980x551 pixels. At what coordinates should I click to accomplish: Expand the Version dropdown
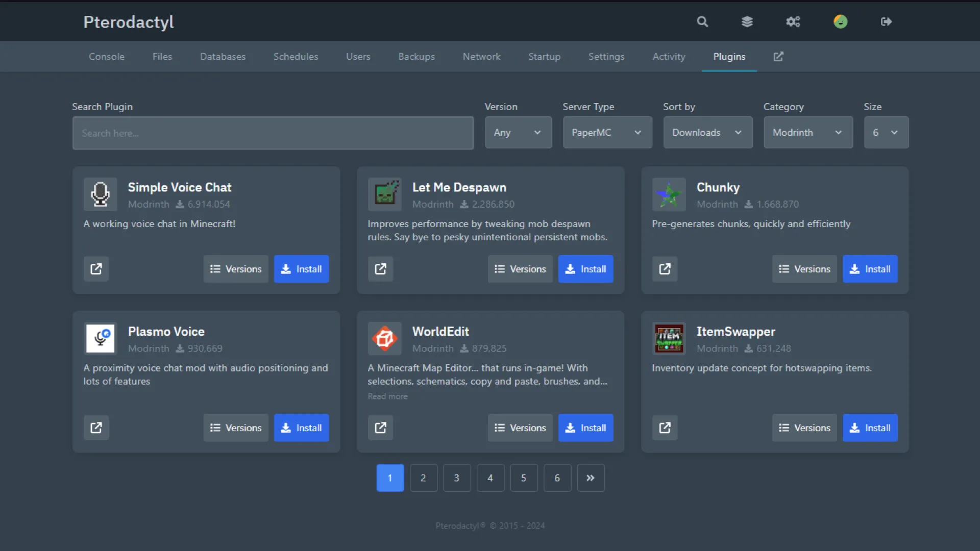click(518, 133)
